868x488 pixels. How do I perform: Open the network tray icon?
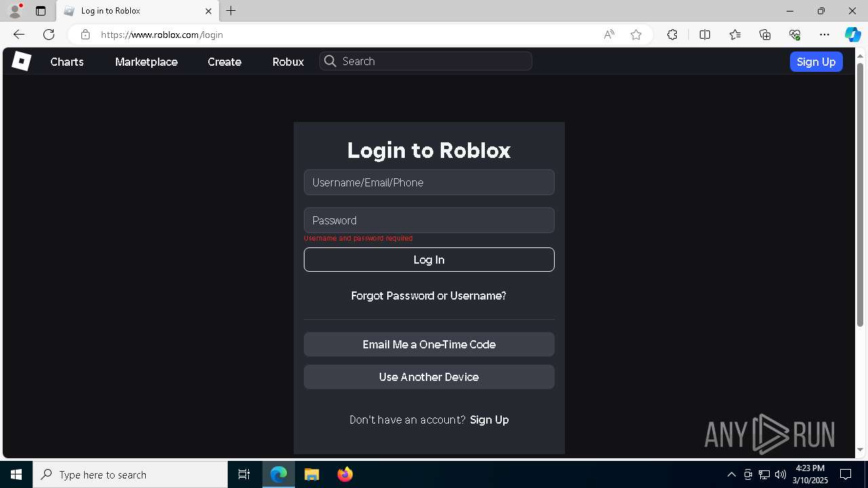(764, 474)
